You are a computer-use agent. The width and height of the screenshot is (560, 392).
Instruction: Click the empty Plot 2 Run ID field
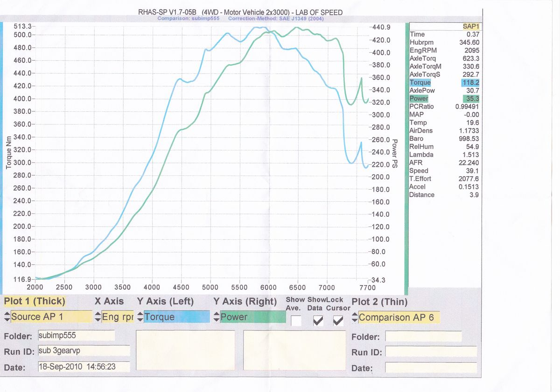tap(431, 352)
